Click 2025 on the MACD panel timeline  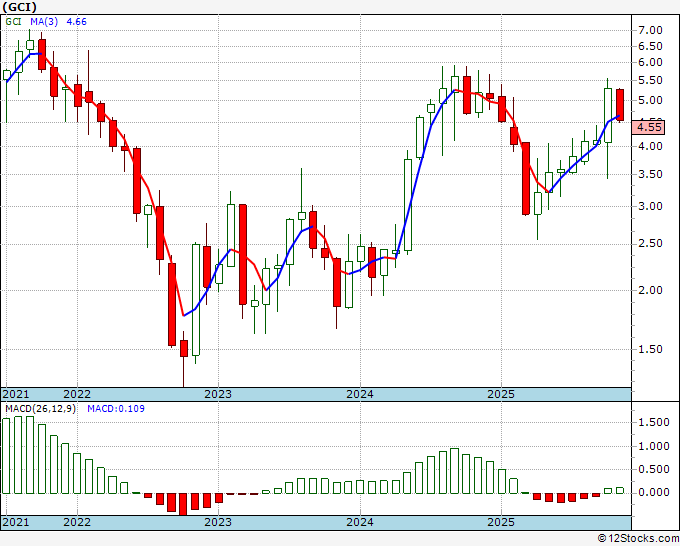pyautogui.click(x=501, y=522)
